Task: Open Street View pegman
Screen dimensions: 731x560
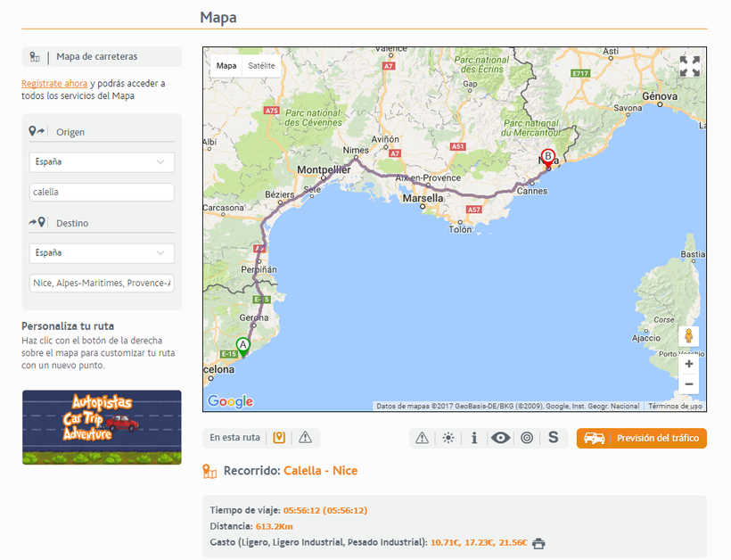Action: click(688, 337)
